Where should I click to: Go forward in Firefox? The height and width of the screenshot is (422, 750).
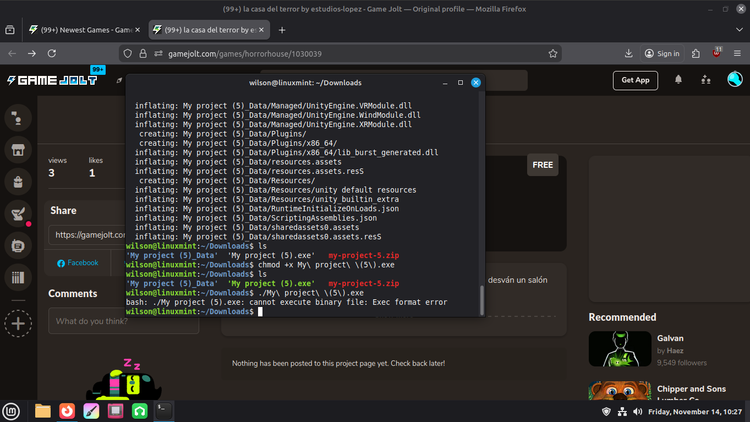pyautogui.click(x=32, y=54)
